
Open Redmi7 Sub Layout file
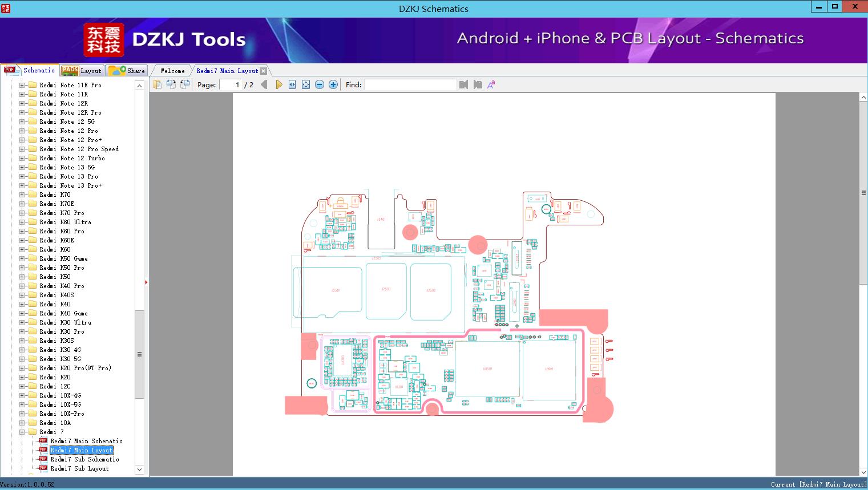(79, 468)
